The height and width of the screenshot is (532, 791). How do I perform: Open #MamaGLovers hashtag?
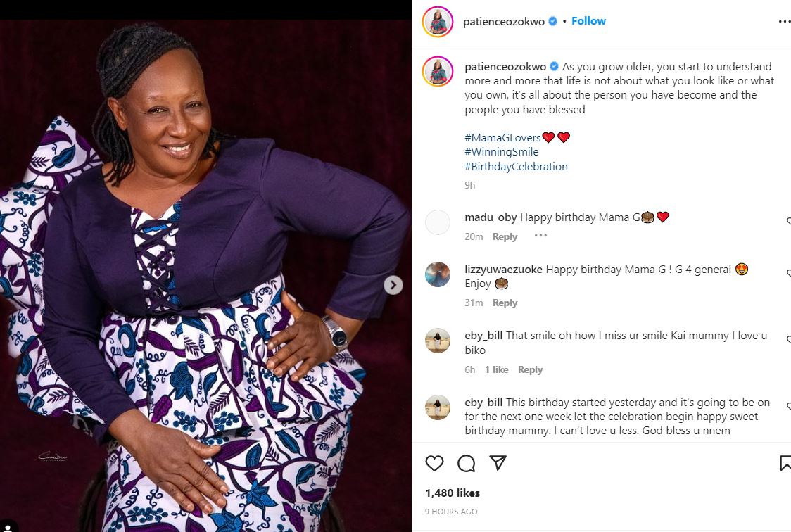502,137
